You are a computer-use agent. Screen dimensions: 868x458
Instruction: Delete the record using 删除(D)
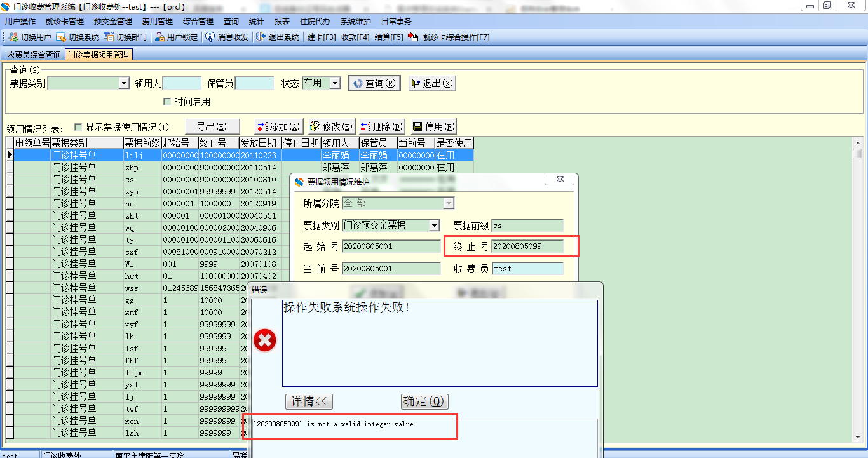coord(382,126)
